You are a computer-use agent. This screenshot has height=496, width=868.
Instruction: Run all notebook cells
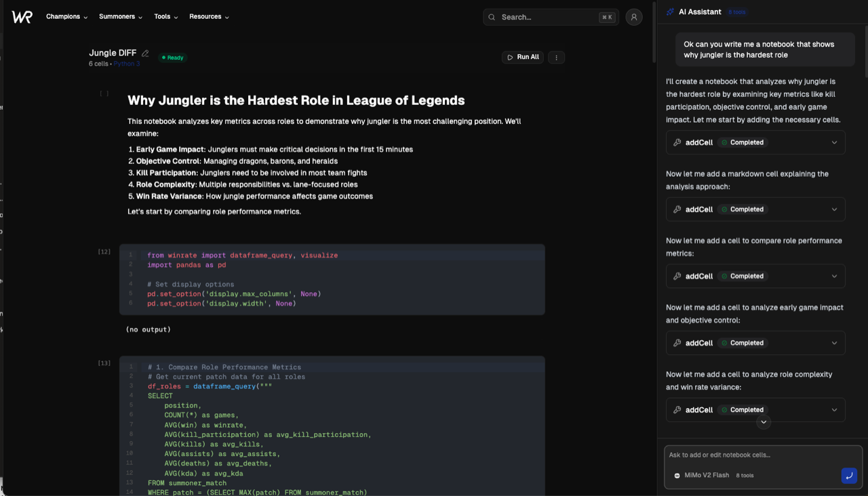tap(522, 58)
